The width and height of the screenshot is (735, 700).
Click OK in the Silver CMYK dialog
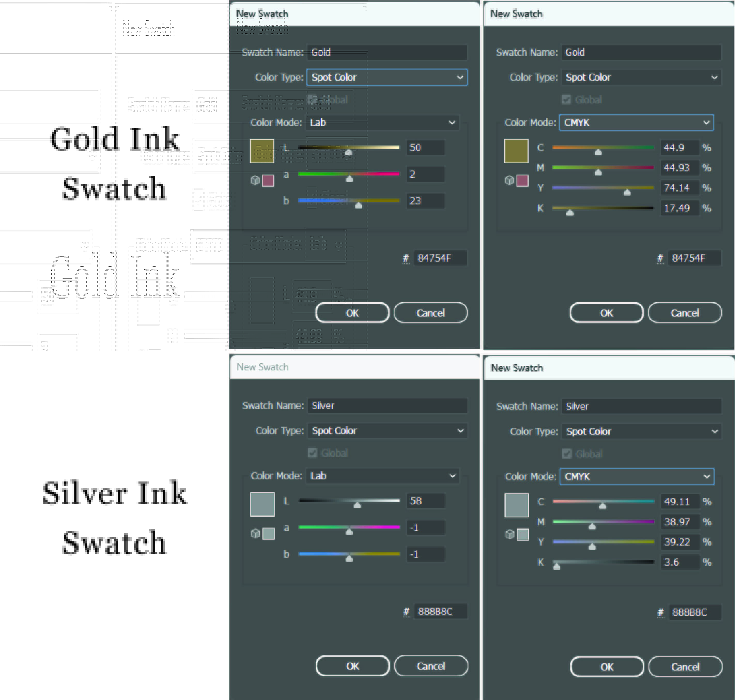(607, 666)
